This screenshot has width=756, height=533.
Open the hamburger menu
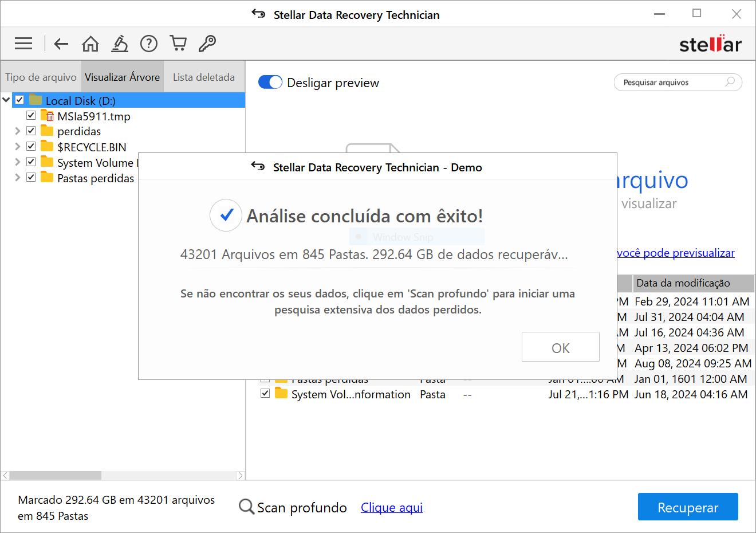(x=23, y=44)
